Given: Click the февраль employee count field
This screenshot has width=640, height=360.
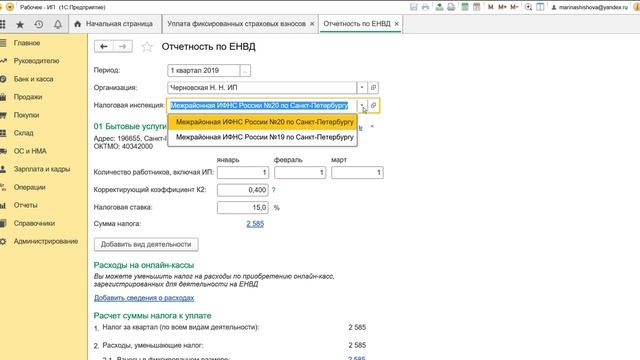Looking at the screenshot, I should [x=300, y=173].
